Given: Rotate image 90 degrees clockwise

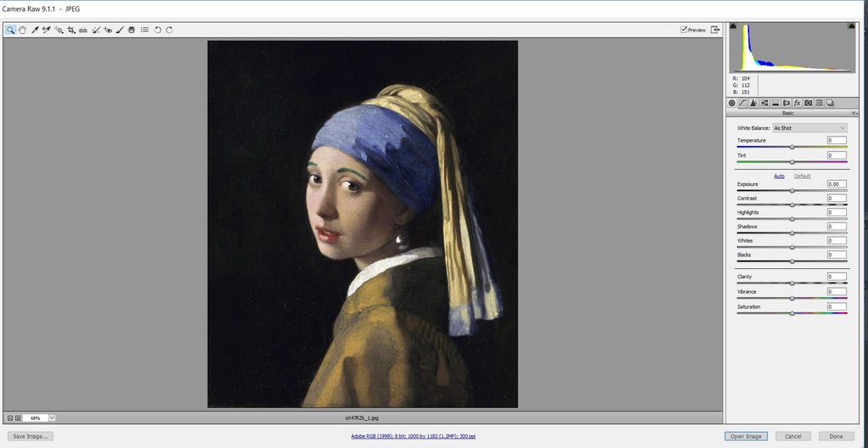Looking at the screenshot, I should (x=170, y=30).
